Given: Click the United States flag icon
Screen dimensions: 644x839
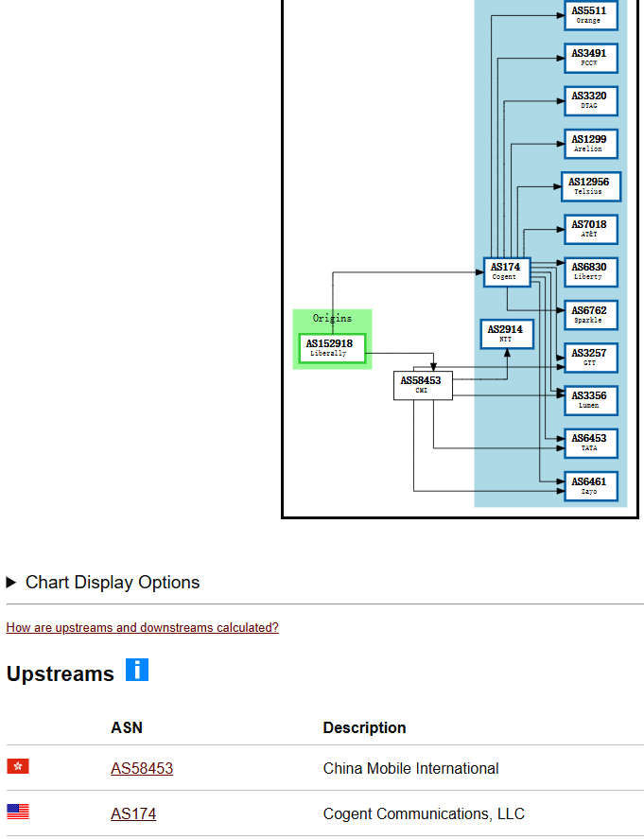Looking at the screenshot, I should click(x=18, y=812).
